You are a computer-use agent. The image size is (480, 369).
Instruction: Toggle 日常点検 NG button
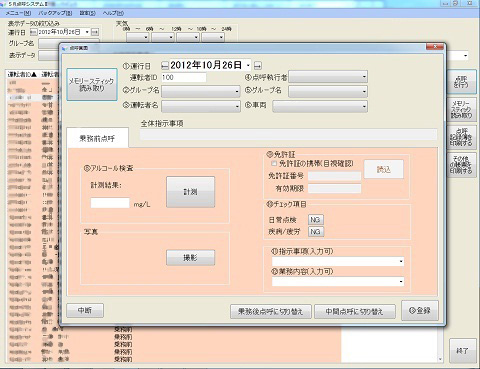(315, 220)
